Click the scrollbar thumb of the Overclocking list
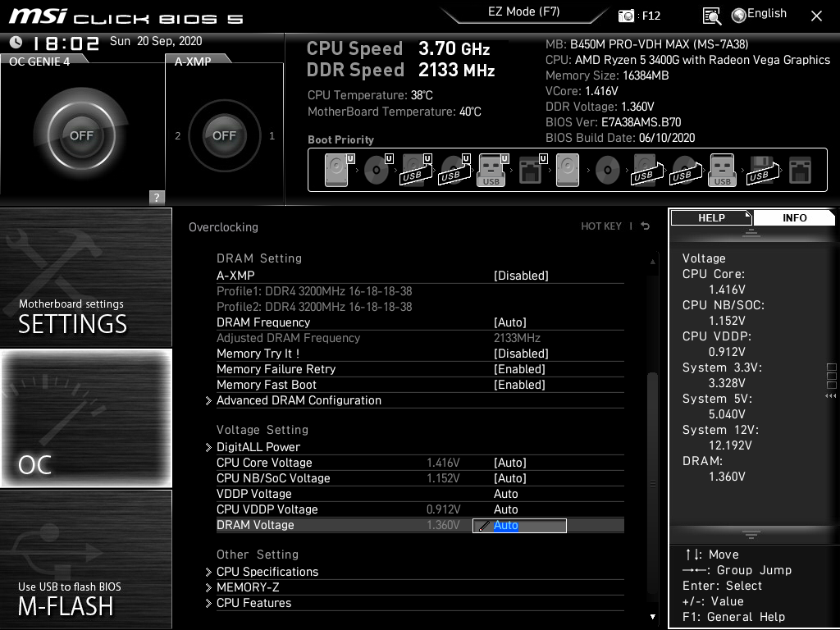The height and width of the screenshot is (630, 840). coord(652,485)
